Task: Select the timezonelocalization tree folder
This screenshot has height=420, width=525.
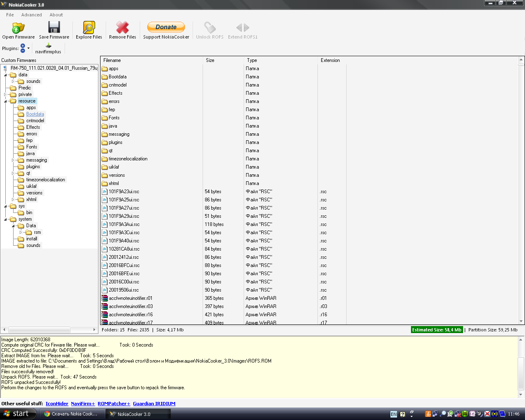Action: click(x=46, y=180)
